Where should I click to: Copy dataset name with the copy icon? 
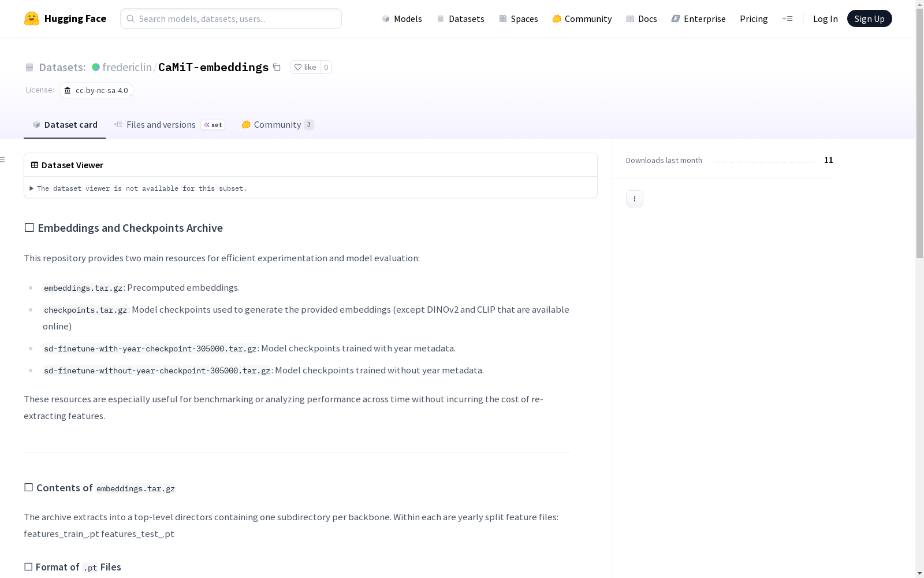click(277, 67)
